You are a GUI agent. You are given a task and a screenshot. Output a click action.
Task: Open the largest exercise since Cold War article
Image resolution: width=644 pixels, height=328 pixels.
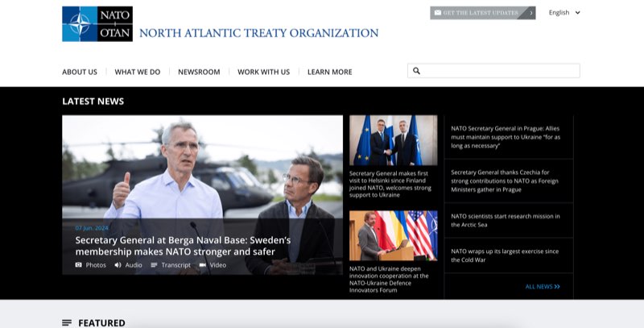pyautogui.click(x=505, y=255)
